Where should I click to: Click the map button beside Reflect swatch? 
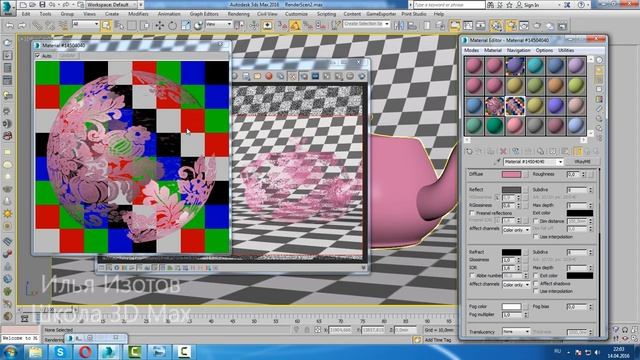click(x=526, y=190)
